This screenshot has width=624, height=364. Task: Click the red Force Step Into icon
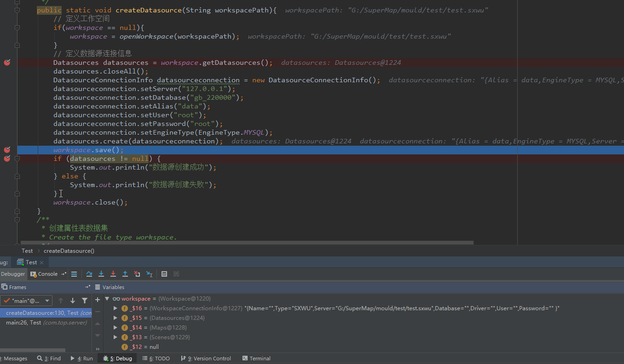coord(113,274)
